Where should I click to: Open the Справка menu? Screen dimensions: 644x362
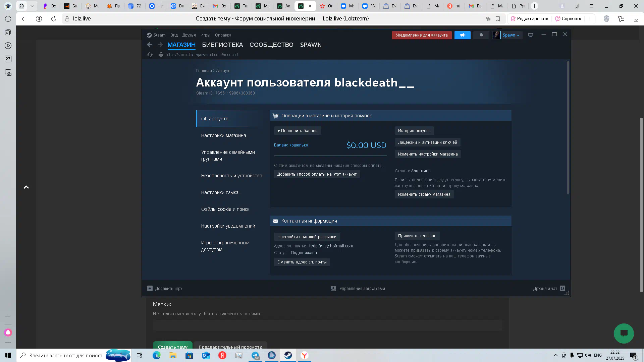[223, 35]
